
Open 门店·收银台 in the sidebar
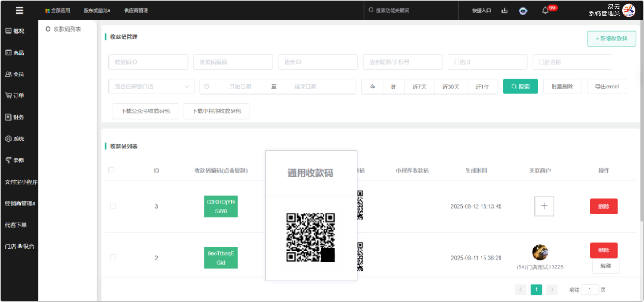tap(19, 246)
